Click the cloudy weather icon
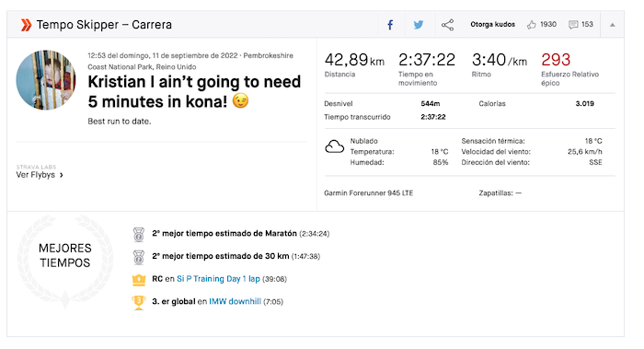Image resolution: width=644 pixels, height=349 pixels. tap(334, 146)
